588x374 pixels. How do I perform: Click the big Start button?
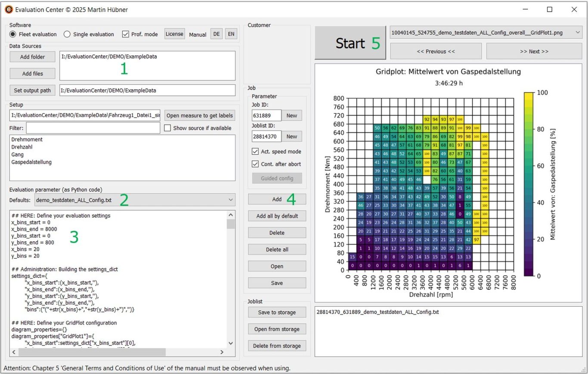[350, 43]
